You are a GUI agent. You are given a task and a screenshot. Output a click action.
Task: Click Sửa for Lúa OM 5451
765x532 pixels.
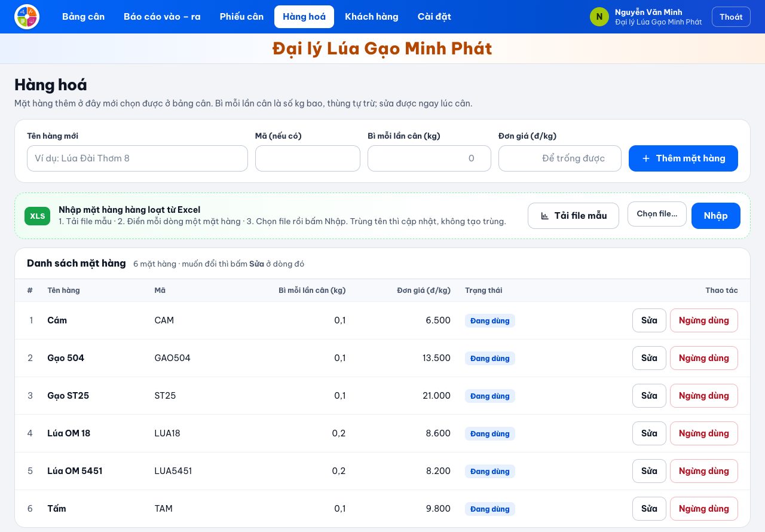[649, 471]
